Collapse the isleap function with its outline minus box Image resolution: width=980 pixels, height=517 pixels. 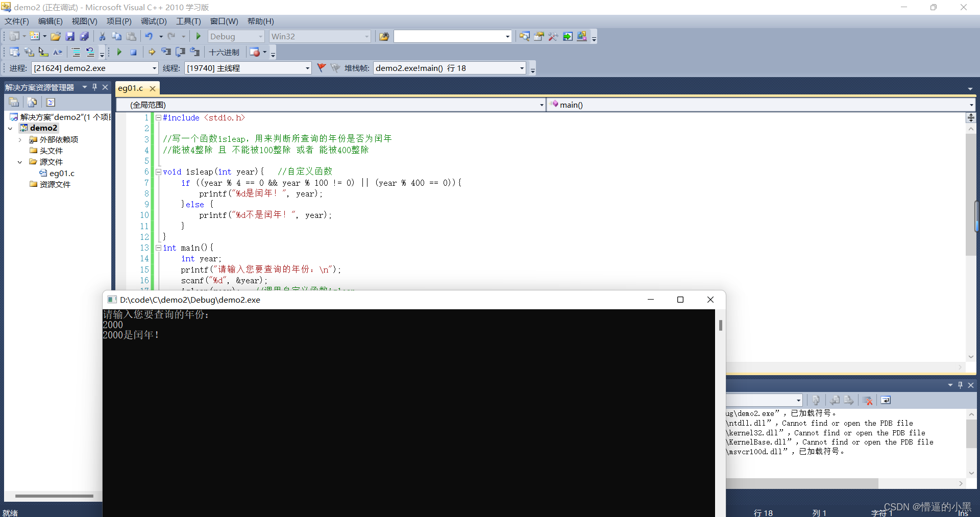(x=158, y=171)
